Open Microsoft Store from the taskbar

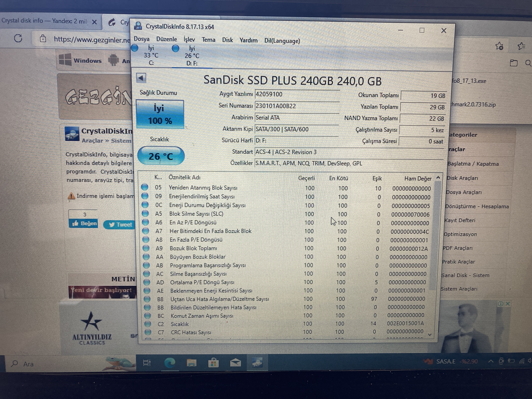pyautogui.click(x=213, y=363)
